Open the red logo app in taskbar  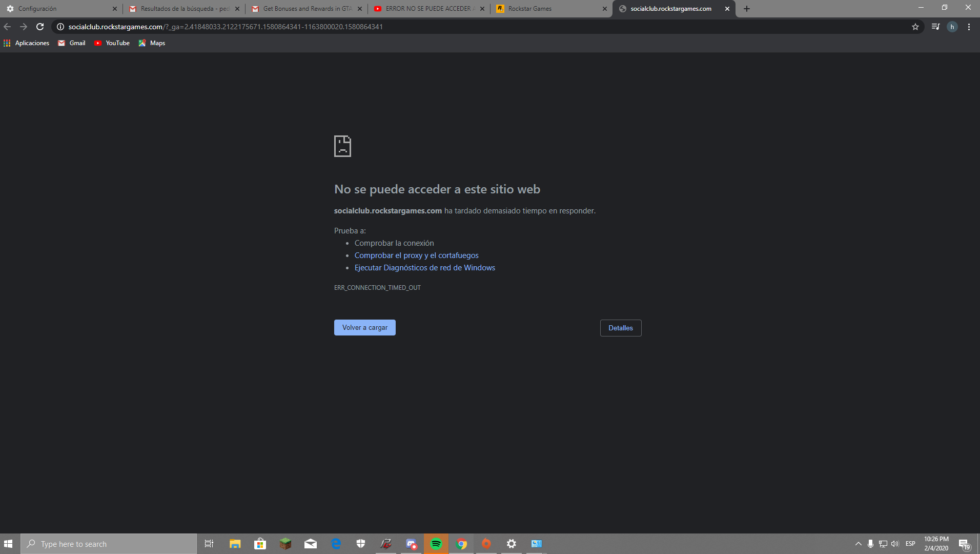(386, 544)
